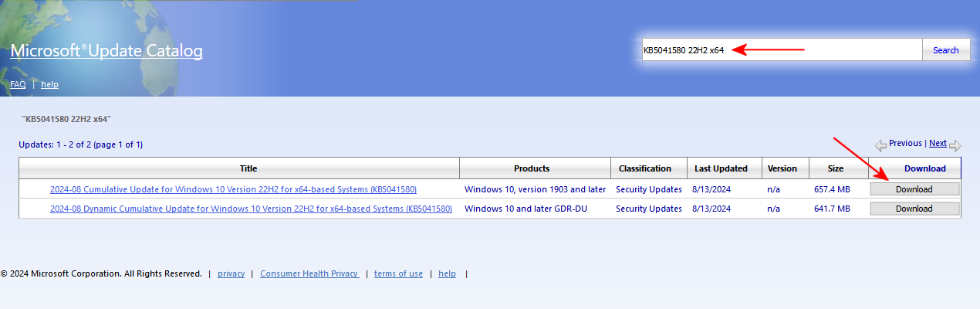Screen dimensions: 980x309
Task: Download the 657.4 MB Cumulative Update
Action: point(914,189)
